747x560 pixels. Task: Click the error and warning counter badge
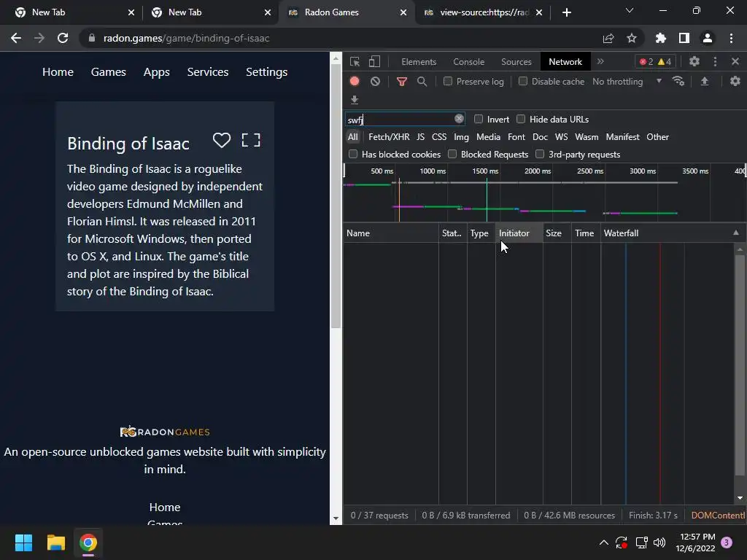[655, 61]
